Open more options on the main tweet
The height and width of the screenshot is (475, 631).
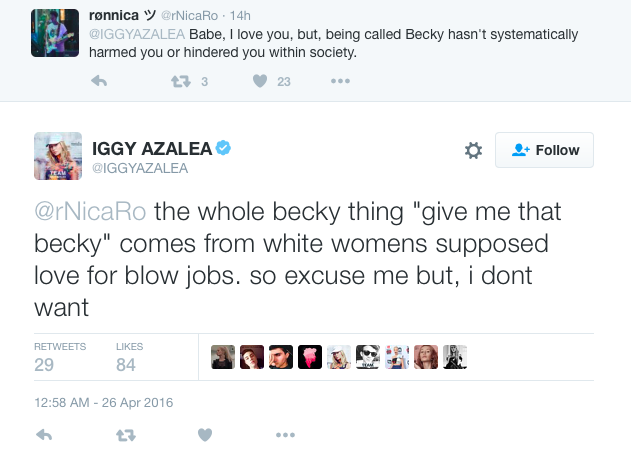tap(285, 435)
